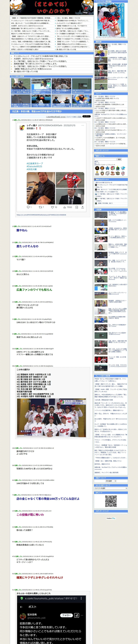Click the Fighters logo icon
This screenshot has width=138, height=644.
102,173
